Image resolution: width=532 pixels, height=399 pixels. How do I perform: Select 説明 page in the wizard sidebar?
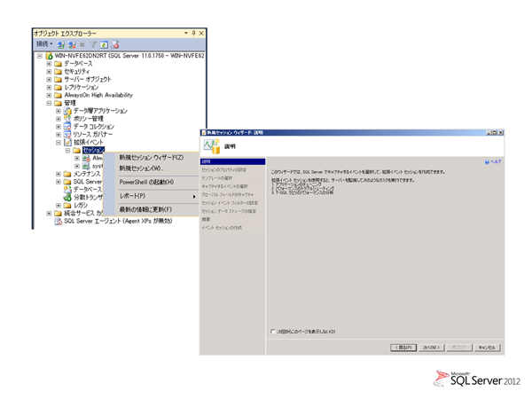click(232, 162)
